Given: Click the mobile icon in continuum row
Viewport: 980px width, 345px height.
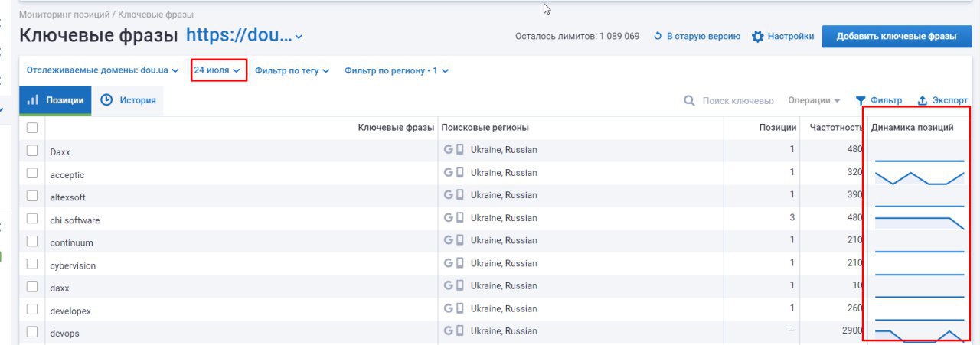Looking at the screenshot, I should tap(460, 240).
